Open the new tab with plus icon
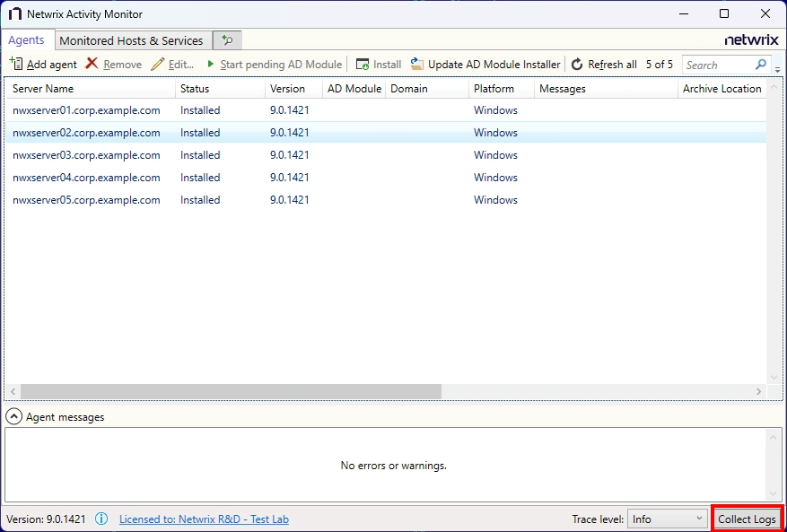The width and height of the screenshot is (787, 532). 227,40
